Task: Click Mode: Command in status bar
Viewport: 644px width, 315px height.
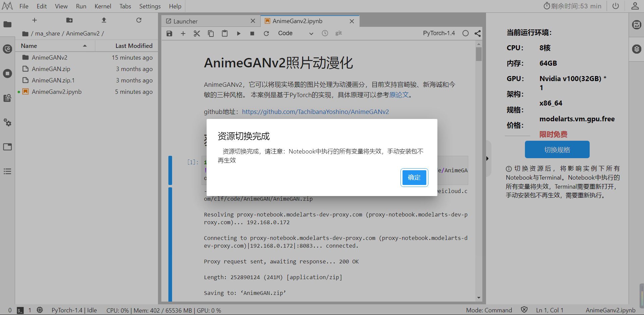Action: tap(489, 310)
